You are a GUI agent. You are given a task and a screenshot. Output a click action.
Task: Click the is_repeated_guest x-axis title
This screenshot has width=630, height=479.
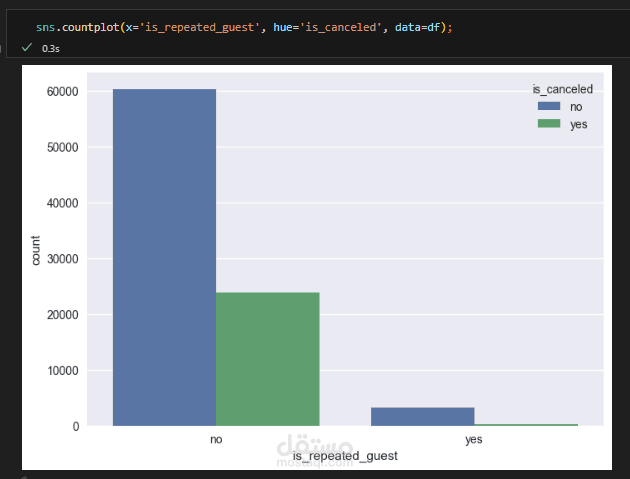click(x=345, y=456)
